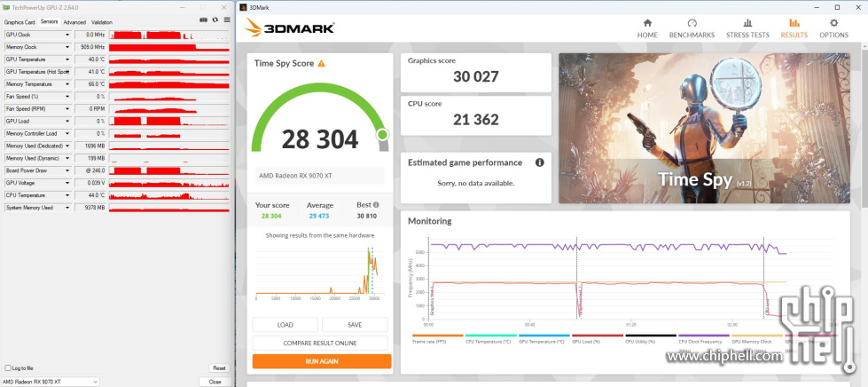
Task: Toggle the Frame rate (FPS) legend swatch
Action: tap(437, 336)
